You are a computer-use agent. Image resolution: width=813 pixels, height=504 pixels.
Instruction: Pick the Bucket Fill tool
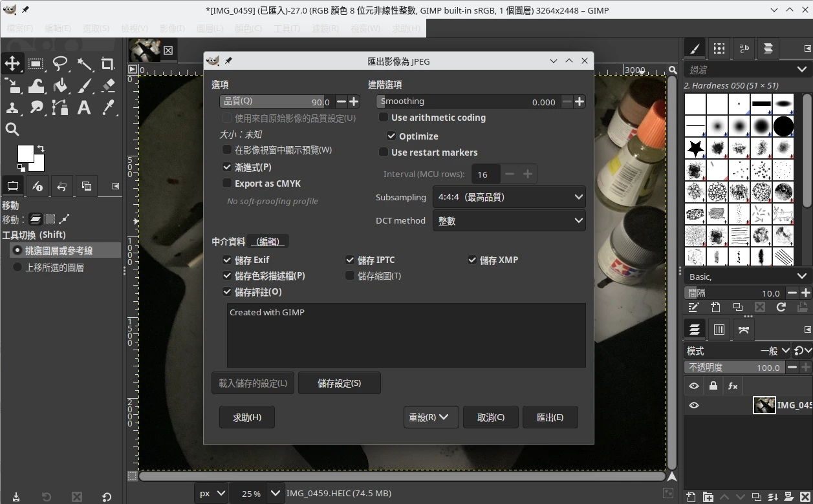coord(60,86)
